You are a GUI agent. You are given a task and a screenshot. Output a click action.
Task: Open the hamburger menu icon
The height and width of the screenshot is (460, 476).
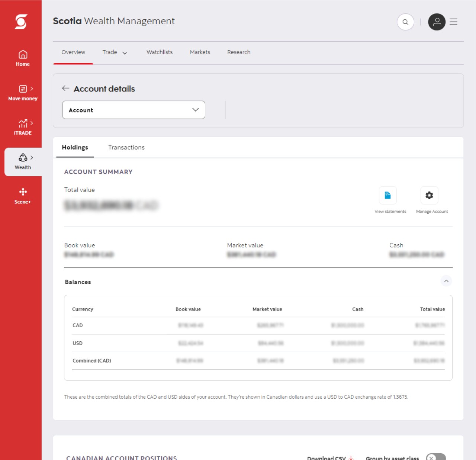click(453, 22)
